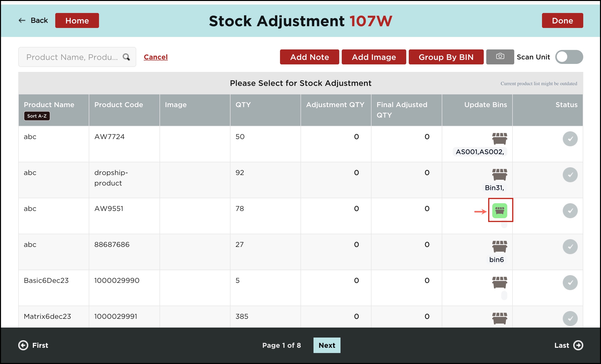This screenshot has width=601, height=364.
Task: Click the search magnifier icon
Action: [126, 57]
